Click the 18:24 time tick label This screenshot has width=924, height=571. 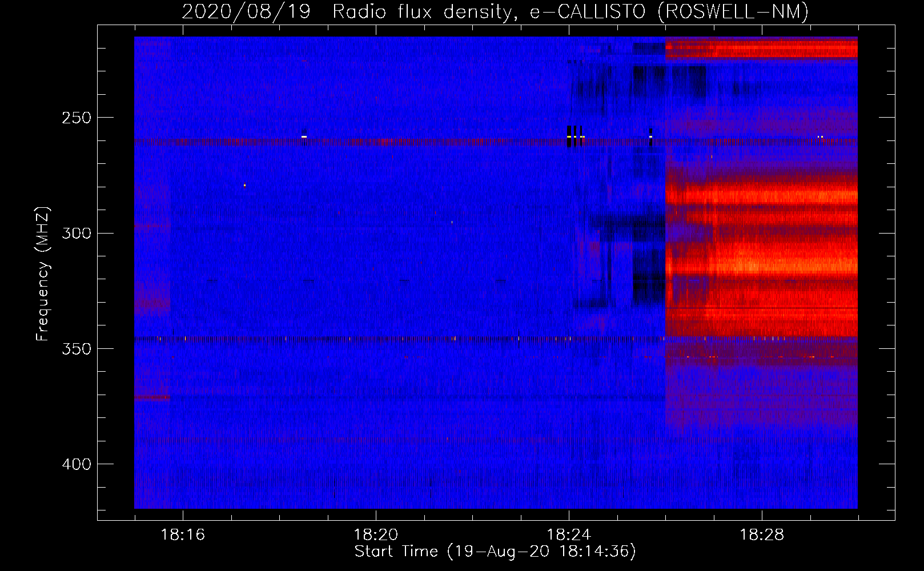569,535
